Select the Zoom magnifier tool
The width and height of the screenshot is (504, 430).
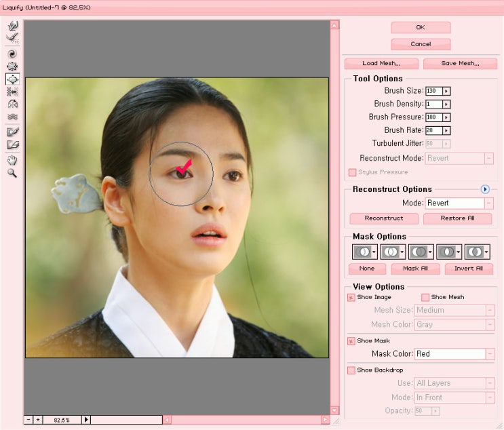(12, 173)
